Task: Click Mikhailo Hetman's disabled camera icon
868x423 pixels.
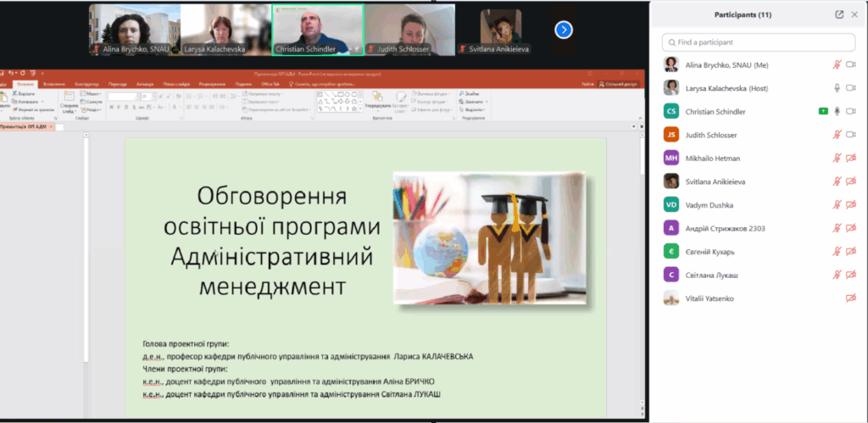Action: 851,158
